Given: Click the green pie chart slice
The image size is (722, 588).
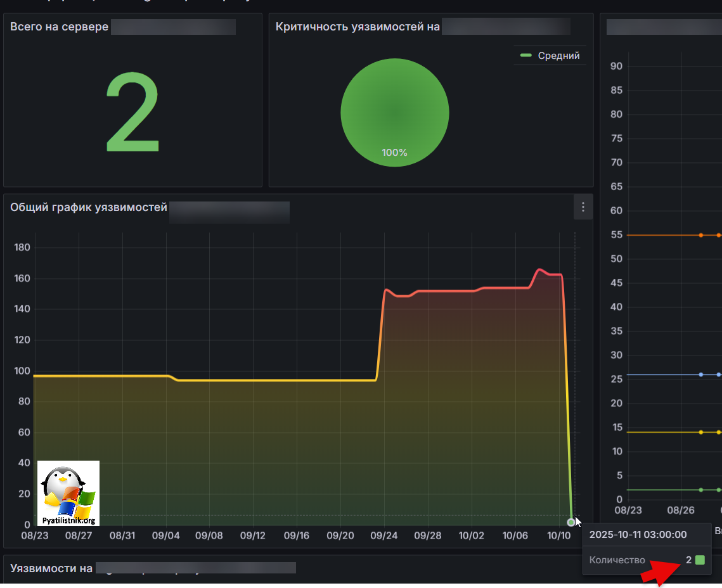Looking at the screenshot, I should [x=394, y=113].
